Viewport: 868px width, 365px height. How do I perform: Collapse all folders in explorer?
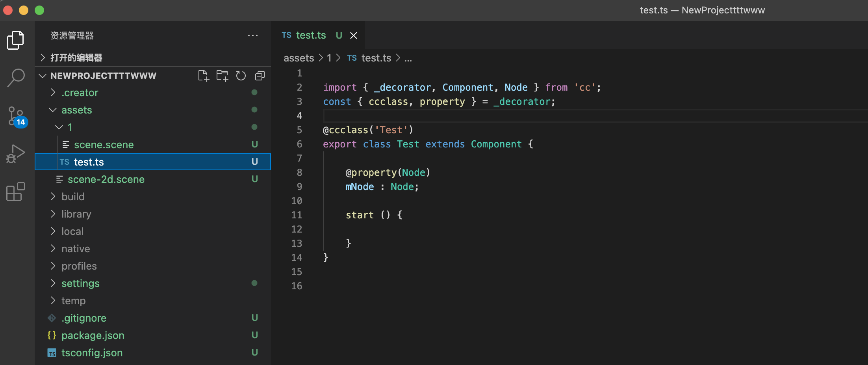(x=260, y=76)
